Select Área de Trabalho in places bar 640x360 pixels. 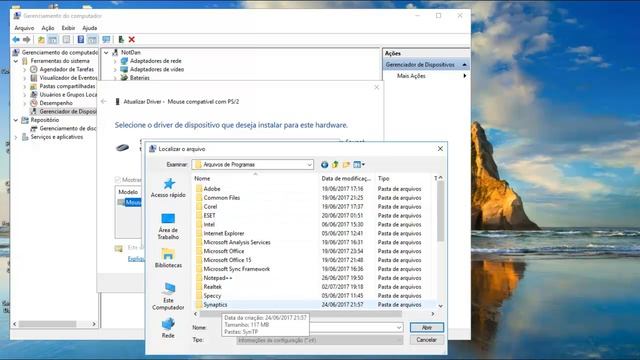tap(168, 226)
